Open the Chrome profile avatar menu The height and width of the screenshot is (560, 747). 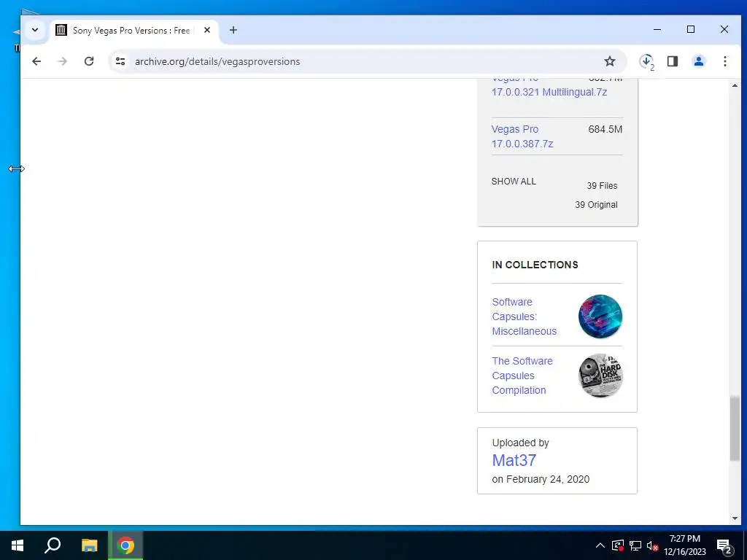point(698,61)
